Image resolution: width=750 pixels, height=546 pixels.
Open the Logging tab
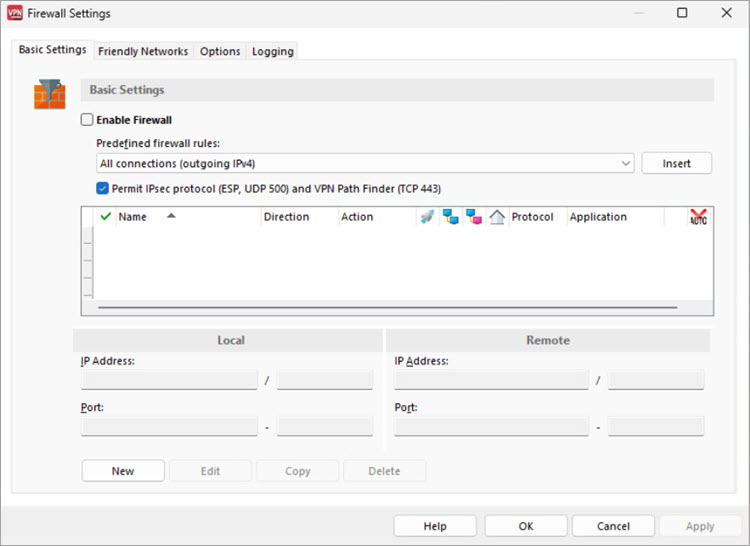(x=273, y=51)
